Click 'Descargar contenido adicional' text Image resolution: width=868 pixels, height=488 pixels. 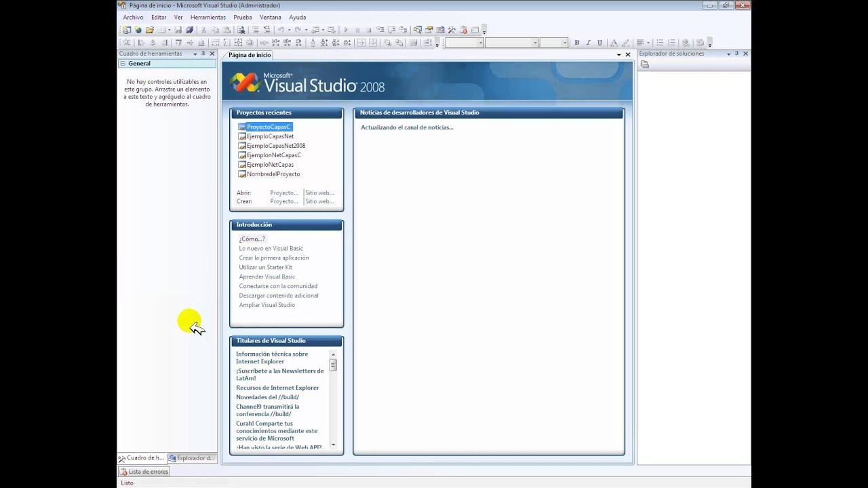(x=279, y=296)
